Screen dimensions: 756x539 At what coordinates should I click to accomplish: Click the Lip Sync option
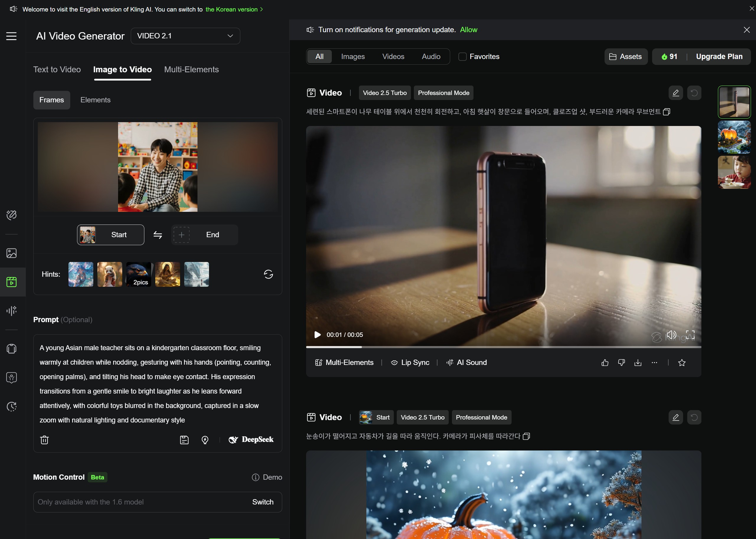[410, 362]
